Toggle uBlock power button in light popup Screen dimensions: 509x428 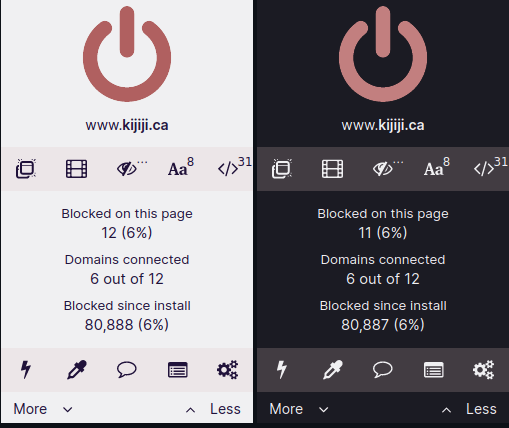click(127, 54)
